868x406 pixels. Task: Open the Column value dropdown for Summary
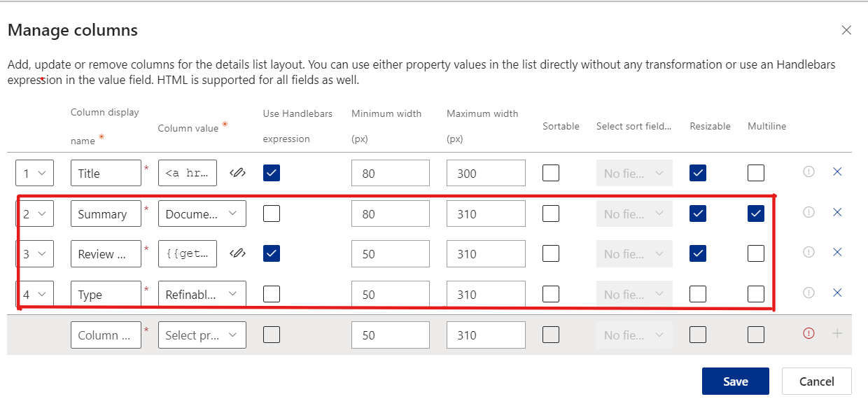point(202,213)
